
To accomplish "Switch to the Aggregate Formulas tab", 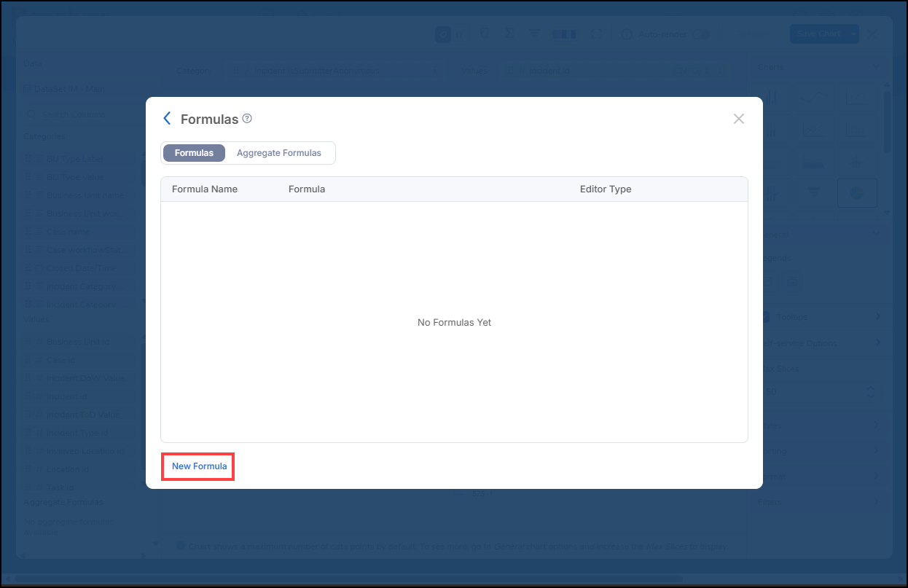I will pyautogui.click(x=279, y=153).
